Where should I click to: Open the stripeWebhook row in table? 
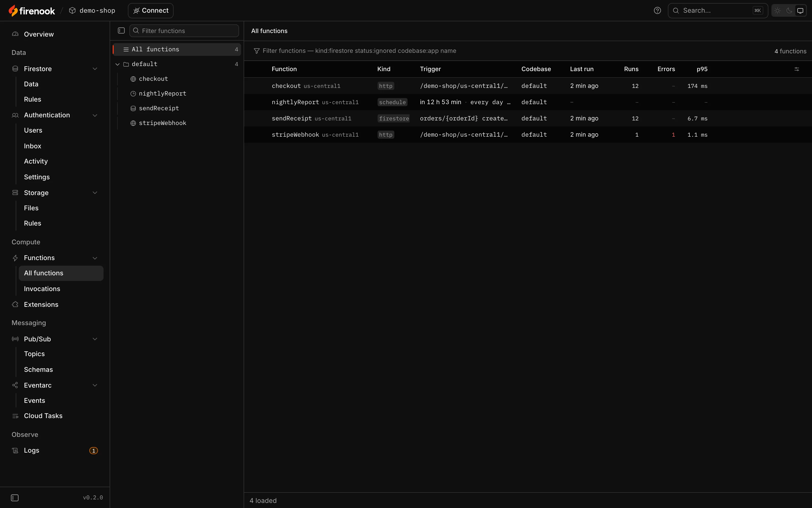click(528, 135)
